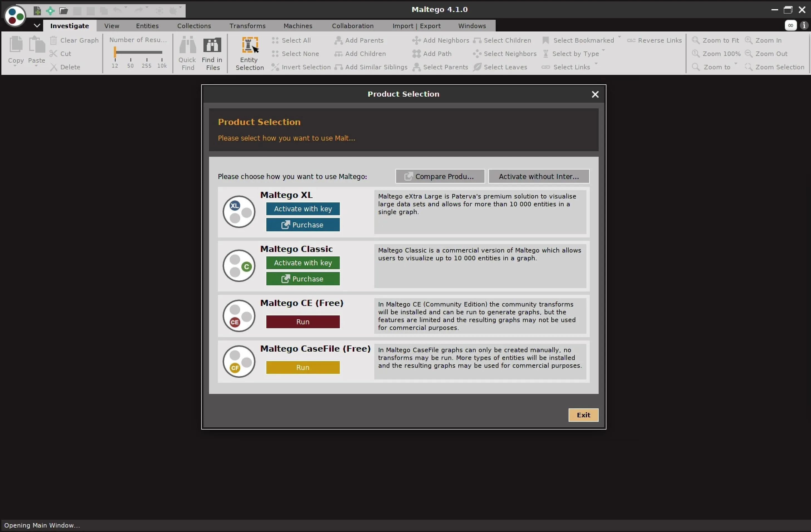This screenshot has width=811, height=532.
Task: Open redo history dropdown arrow
Action: [147, 8]
